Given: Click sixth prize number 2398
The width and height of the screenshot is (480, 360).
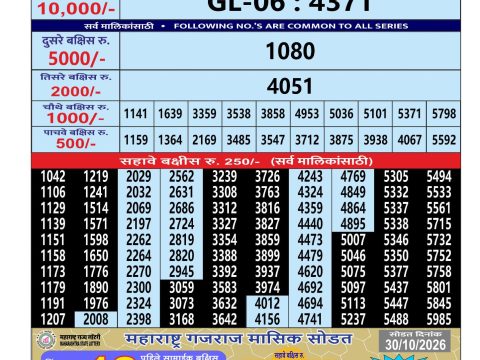Looking at the screenshot, I should (x=139, y=319).
